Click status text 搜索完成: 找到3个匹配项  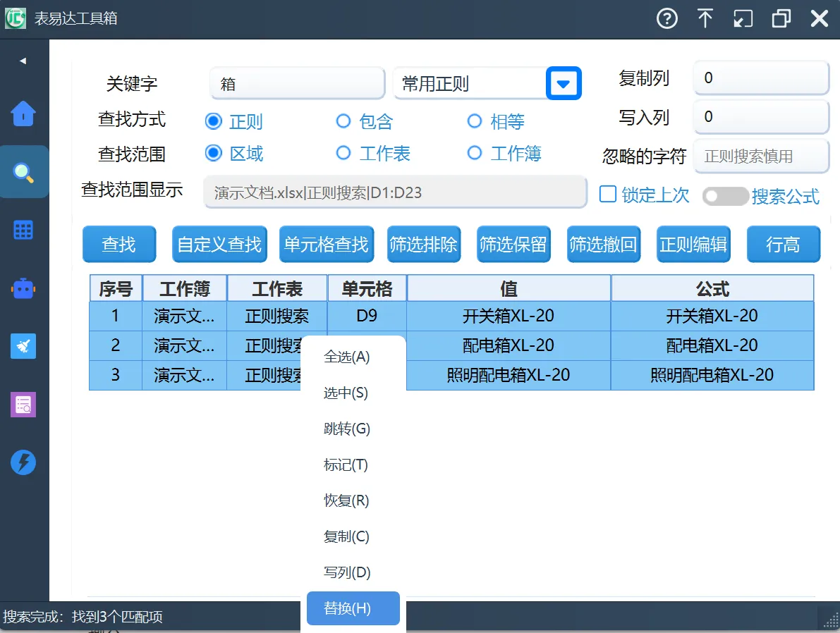tap(83, 617)
